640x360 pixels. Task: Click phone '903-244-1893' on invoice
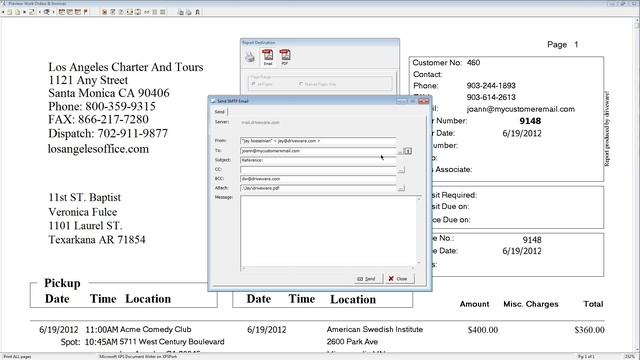491,86
